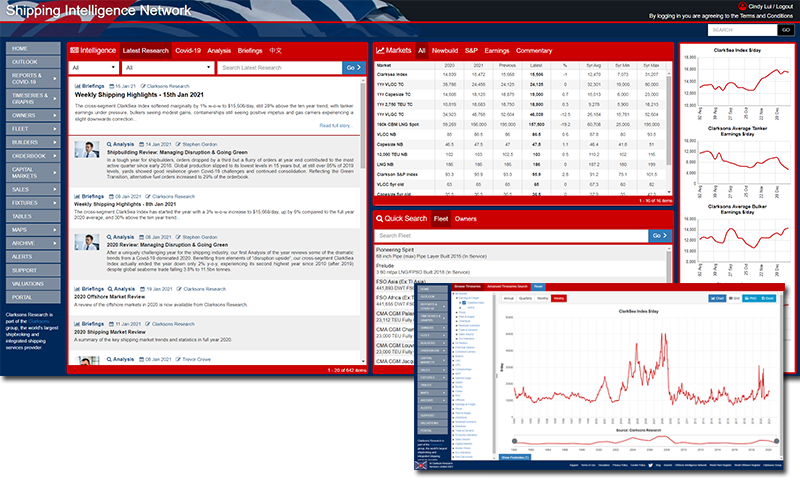Image resolution: width=800 pixels, height=480 pixels.
Task: Click right handle of inset chart range slider
Action: 777,441
